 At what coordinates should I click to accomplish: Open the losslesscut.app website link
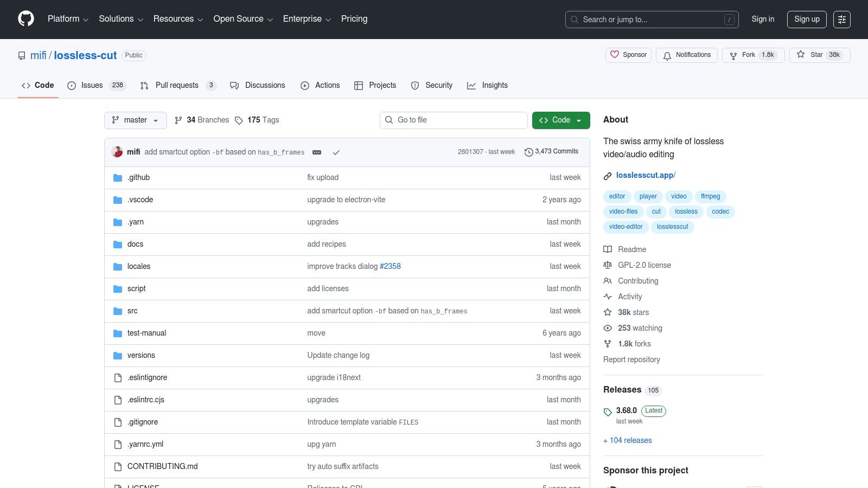[646, 175]
